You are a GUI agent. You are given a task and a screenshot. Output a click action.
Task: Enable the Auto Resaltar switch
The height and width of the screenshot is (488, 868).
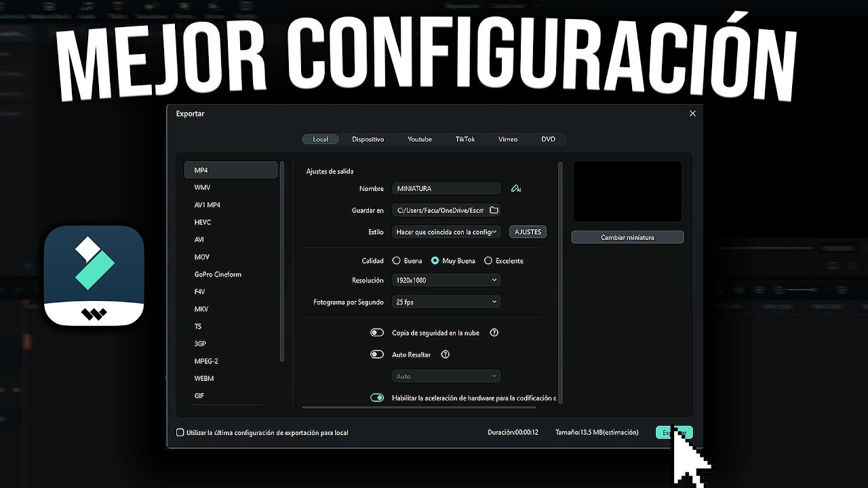377,354
